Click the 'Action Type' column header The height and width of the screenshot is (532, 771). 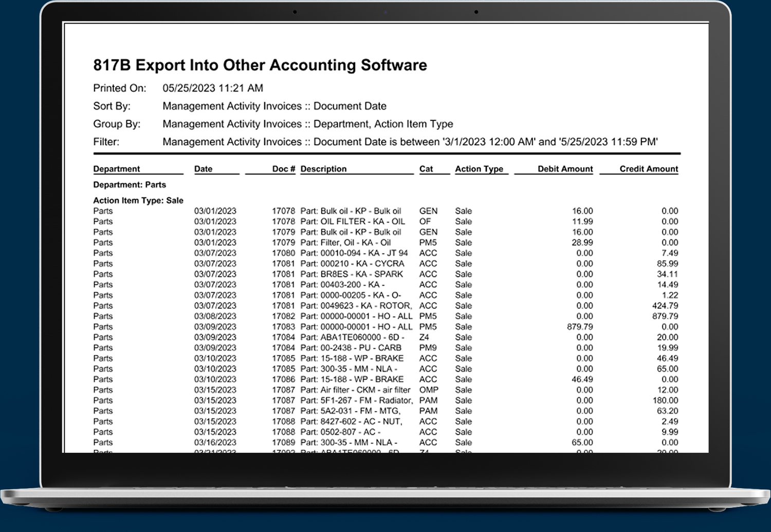click(x=479, y=169)
